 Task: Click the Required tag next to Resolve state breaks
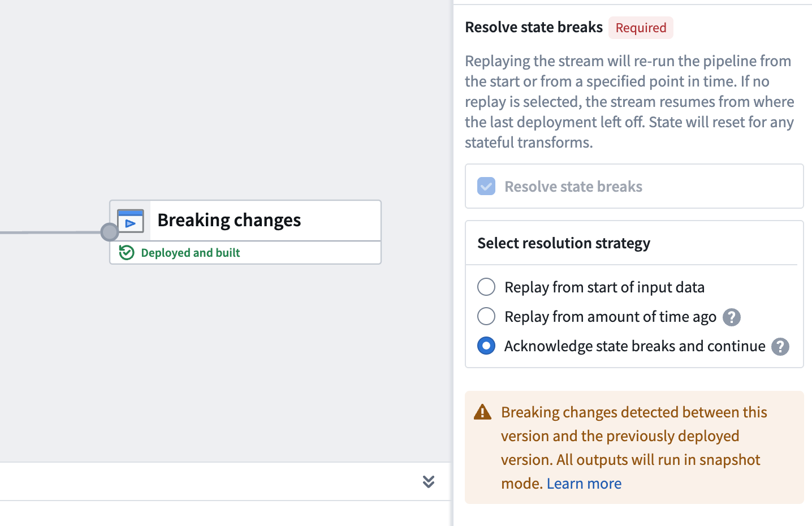[x=641, y=28]
